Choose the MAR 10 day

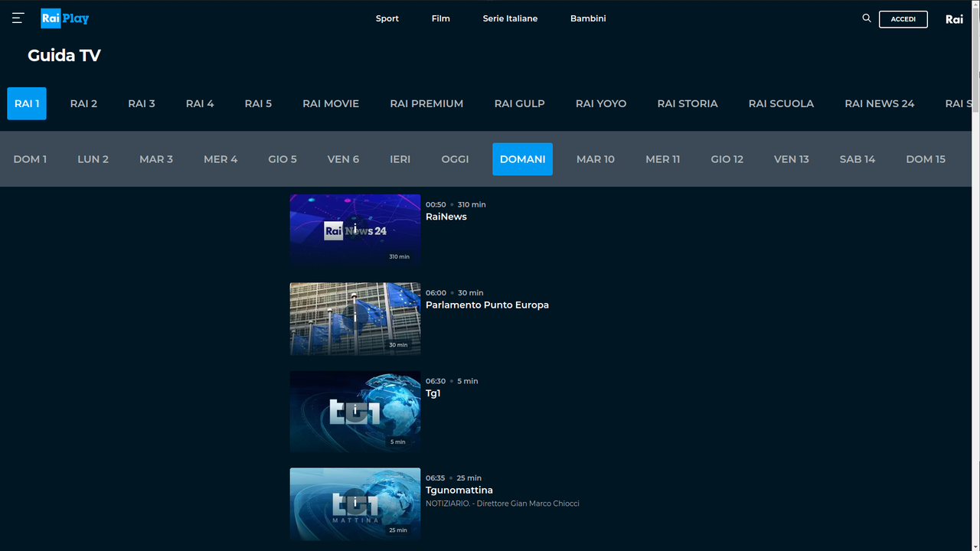[x=596, y=159]
